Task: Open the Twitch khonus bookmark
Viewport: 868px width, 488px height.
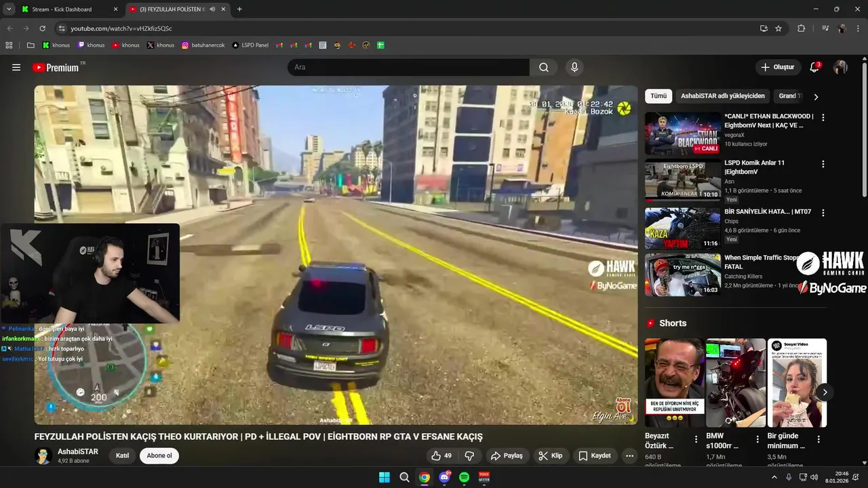Action: coord(91,45)
